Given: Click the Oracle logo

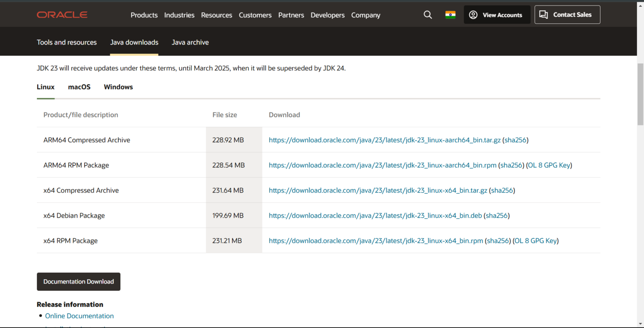Looking at the screenshot, I should point(62,15).
